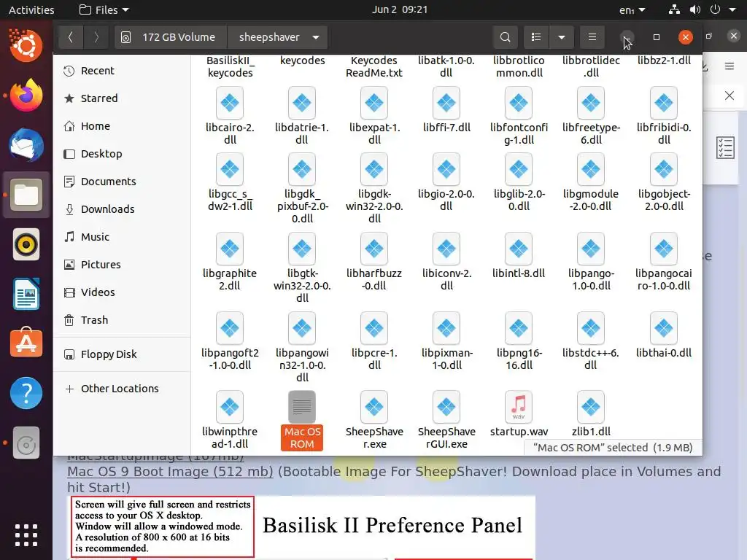Select libfribidi-0.dll file icon
The height and width of the screenshot is (560, 747).
coord(664,103)
